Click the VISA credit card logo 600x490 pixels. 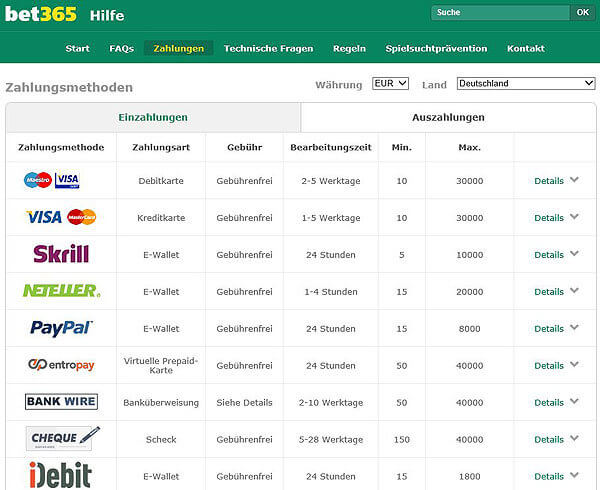[44, 217]
